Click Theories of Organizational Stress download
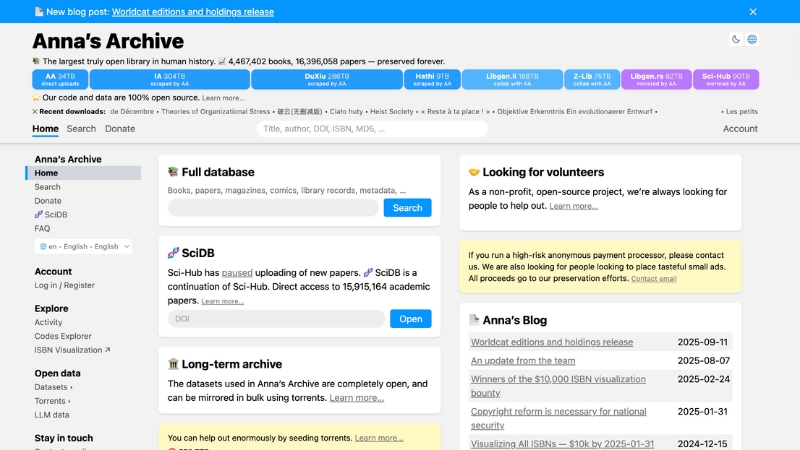The height and width of the screenshot is (450, 800). (x=215, y=111)
